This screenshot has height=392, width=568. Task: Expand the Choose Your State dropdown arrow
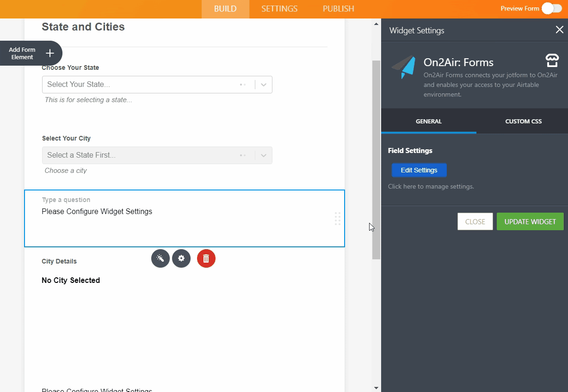pyautogui.click(x=264, y=85)
